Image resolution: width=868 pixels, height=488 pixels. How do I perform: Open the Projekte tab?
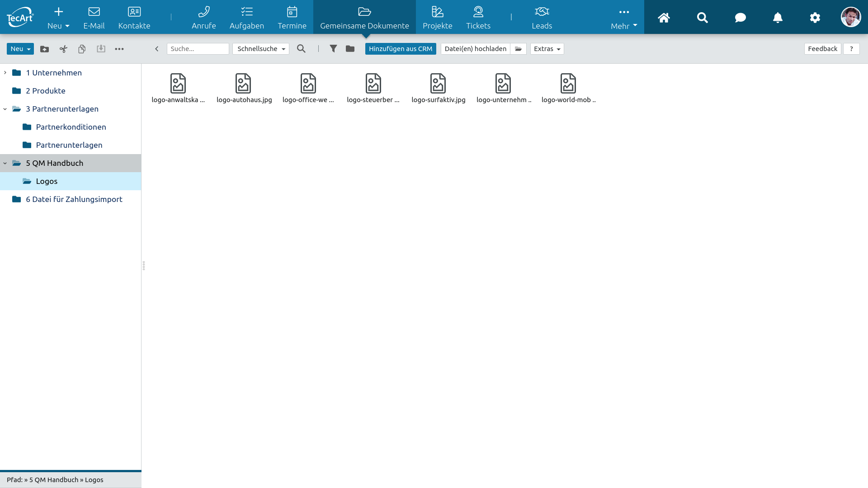click(437, 18)
